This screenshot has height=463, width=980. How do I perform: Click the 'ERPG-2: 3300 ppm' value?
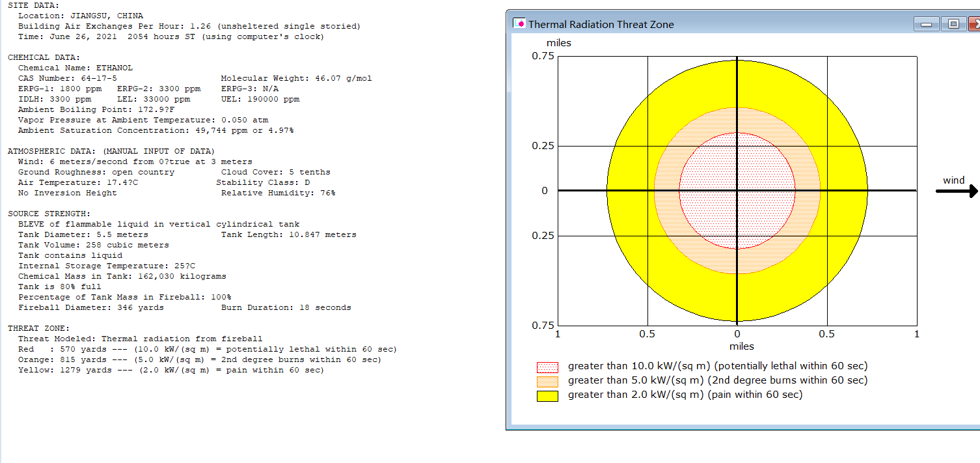(159, 89)
